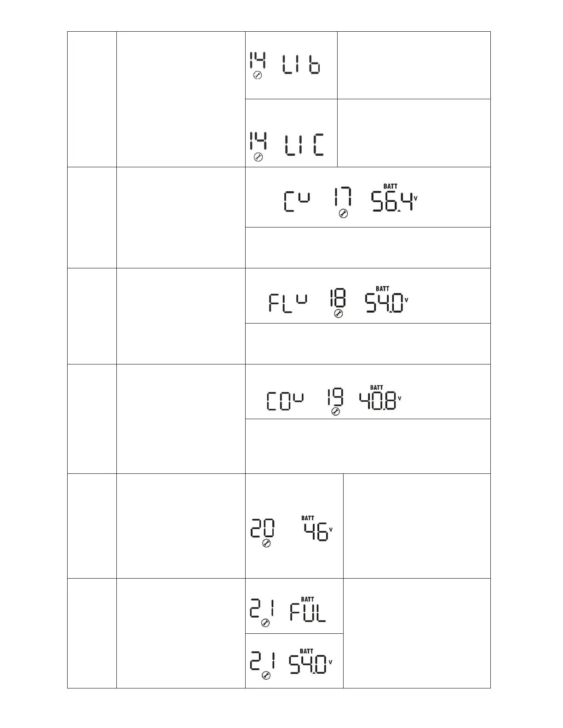Click the wrench icon under program 17

(343, 214)
